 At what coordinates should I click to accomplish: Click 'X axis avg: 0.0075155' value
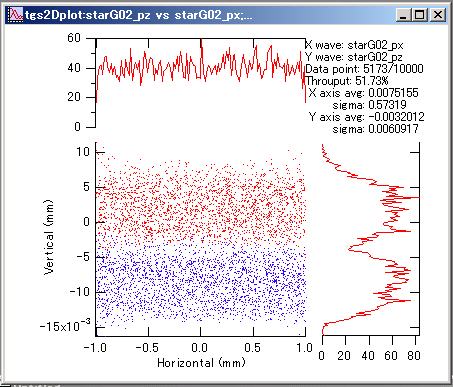[x=363, y=93]
